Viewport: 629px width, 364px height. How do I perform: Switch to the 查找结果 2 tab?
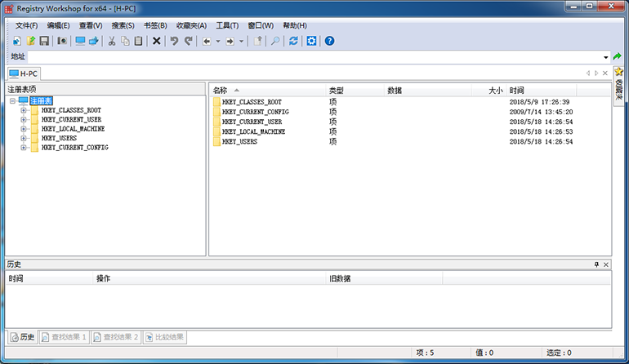116,337
